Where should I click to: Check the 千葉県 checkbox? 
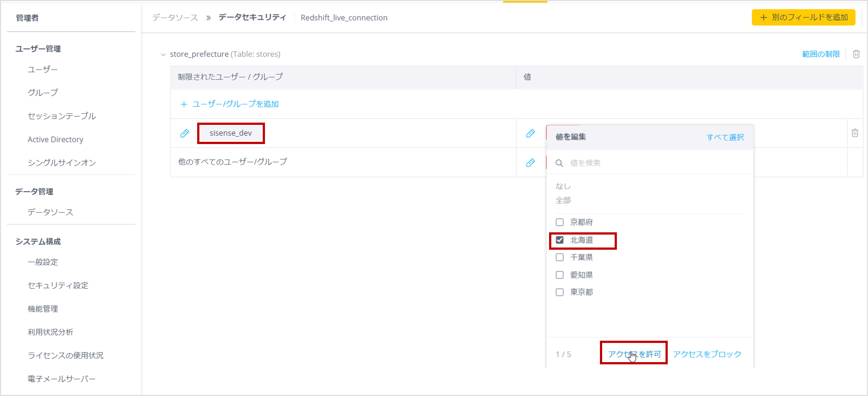click(x=559, y=257)
